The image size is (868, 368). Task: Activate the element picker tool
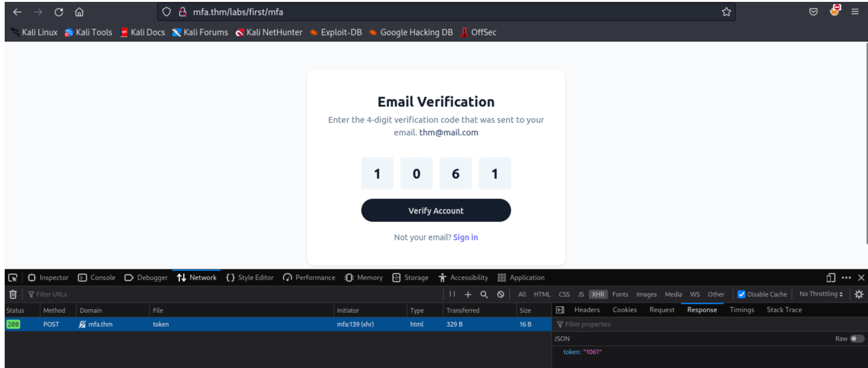click(13, 278)
